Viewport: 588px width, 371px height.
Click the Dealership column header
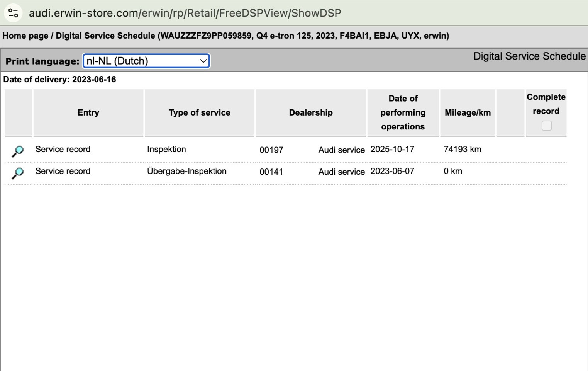click(311, 112)
